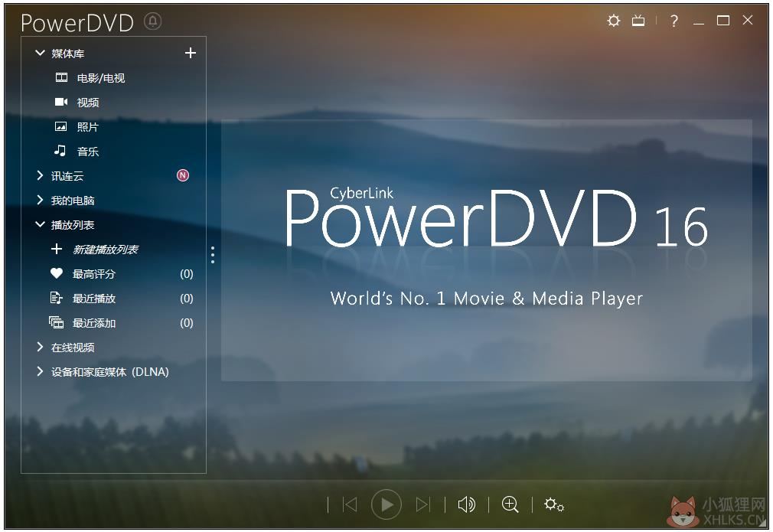This screenshot has width=773, height=532.
Task: Open 最近添加 playlist
Action: click(x=94, y=323)
